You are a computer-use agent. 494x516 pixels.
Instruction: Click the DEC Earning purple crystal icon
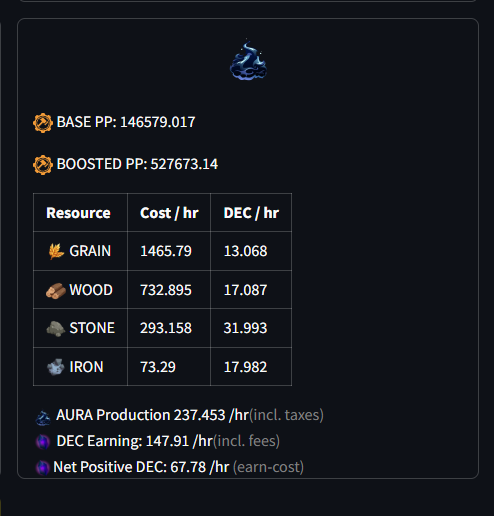point(43,442)
